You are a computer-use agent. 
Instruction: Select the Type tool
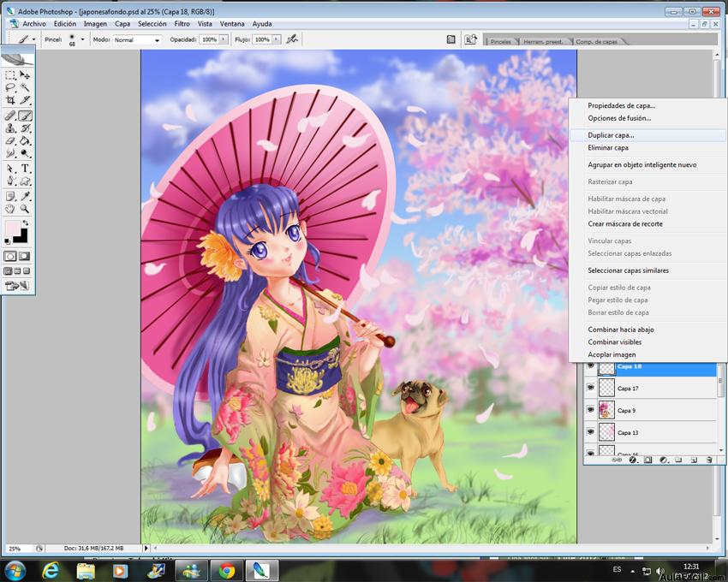pos(25,169)
